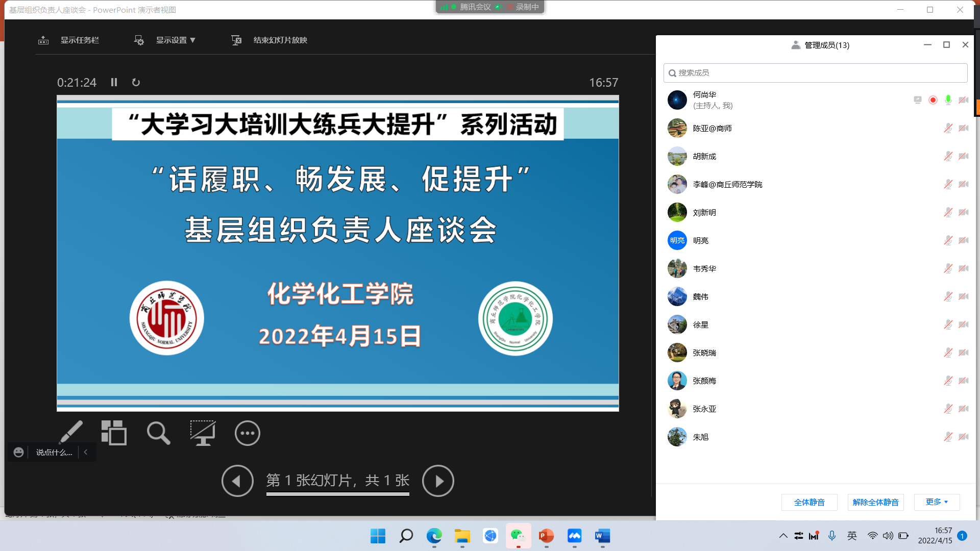Click 显示任务栏 in the presenter toolbar
The height and width of the screenshot is (551, 980).
pos(79,40)
